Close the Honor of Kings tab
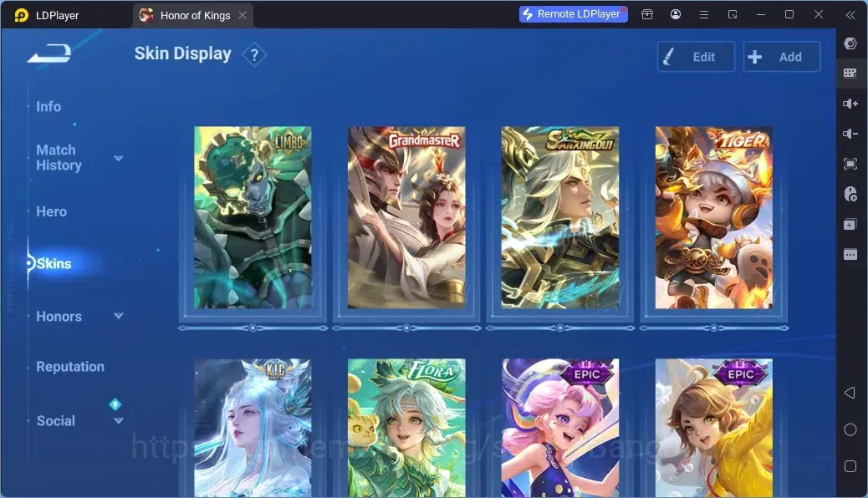The height and width of the screenshot is (498, 868). (x=243, y=16)
